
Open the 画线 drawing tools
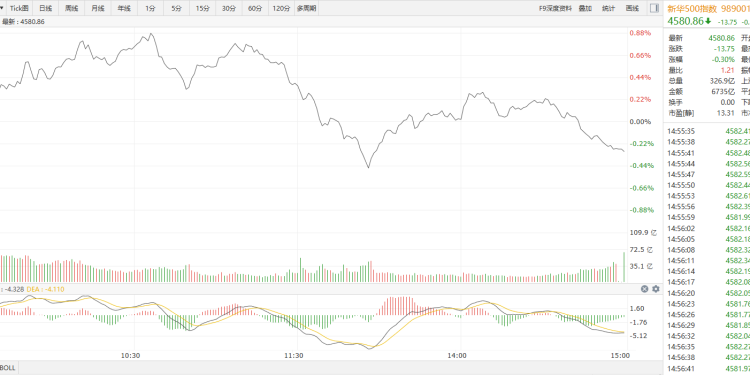(x=632, y=8)
